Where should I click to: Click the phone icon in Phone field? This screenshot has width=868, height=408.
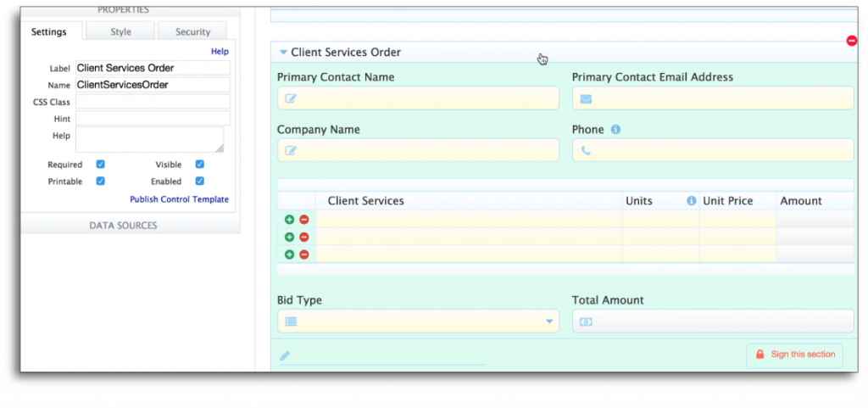(586, 151)
